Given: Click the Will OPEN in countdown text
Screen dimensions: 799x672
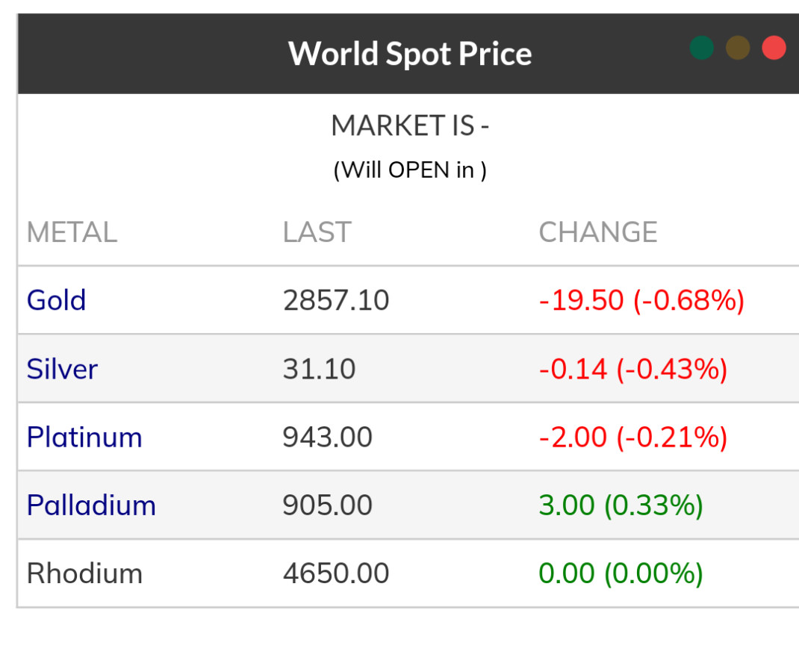Looking at the screenshot, I should click(x=410, y=170).
